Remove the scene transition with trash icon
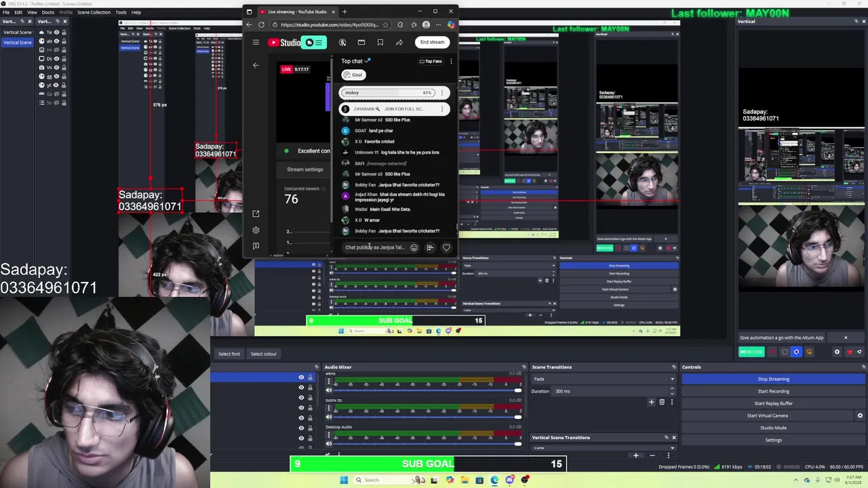This screenshot has width=868, height=488. pyautogui.click(x=662, y=402)
